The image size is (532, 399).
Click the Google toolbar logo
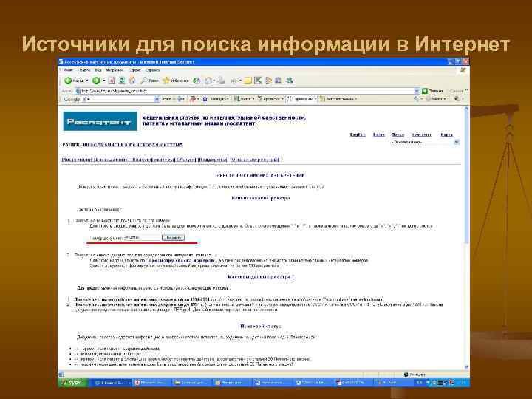72,99
